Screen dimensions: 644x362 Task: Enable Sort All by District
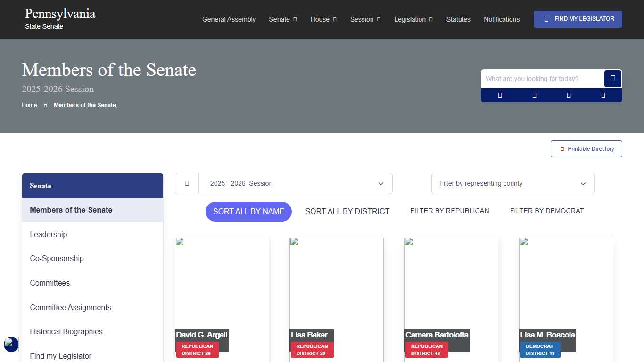point(347,211)
